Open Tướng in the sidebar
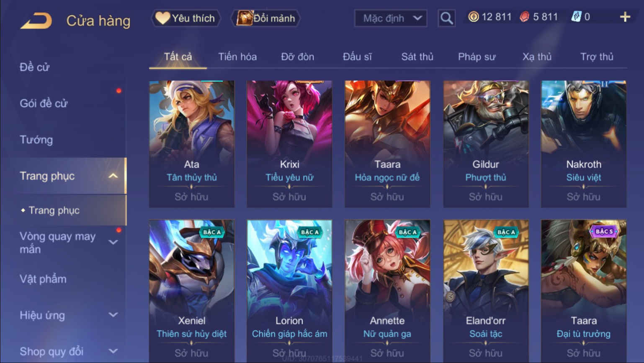Viewport: 644px width, 363px height. pyautogui.click(x=36, y=140)
